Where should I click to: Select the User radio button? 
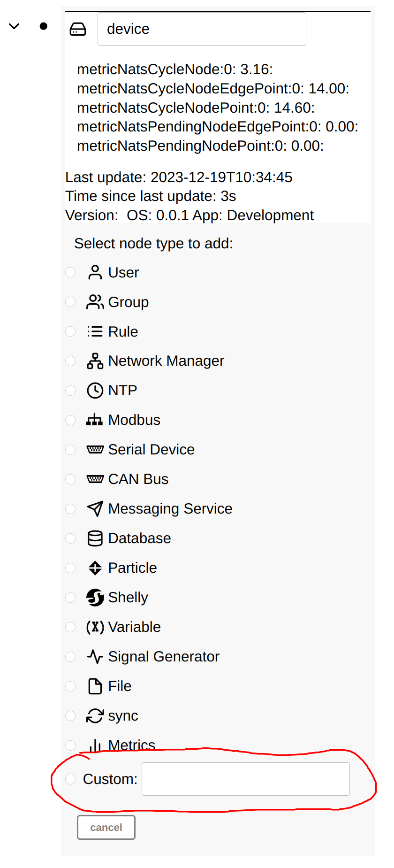coord(70,272)
